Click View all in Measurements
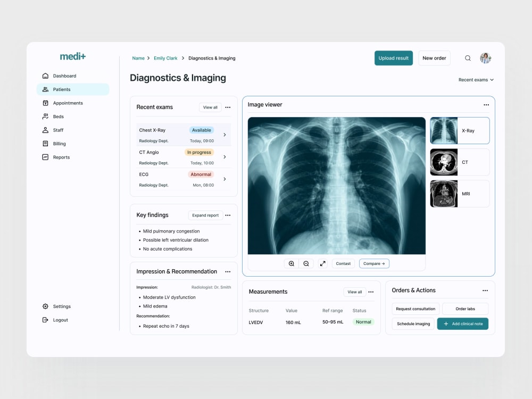 tap(355, 292)
